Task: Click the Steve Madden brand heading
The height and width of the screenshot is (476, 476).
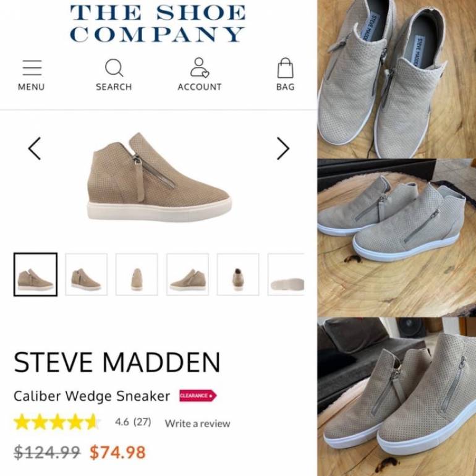Action: [x=117, y=362]
